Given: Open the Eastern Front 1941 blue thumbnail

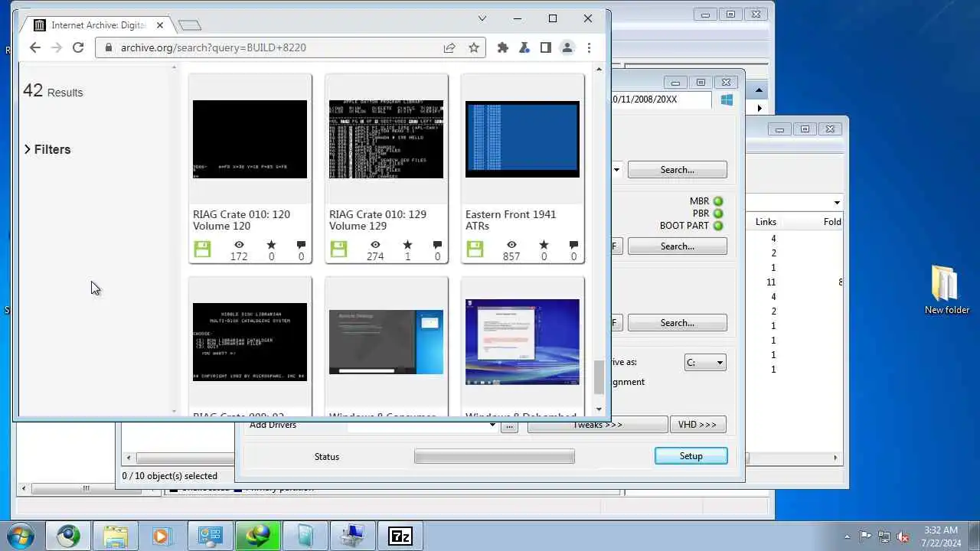Looking at the screenshot, I should pos(522,139).
